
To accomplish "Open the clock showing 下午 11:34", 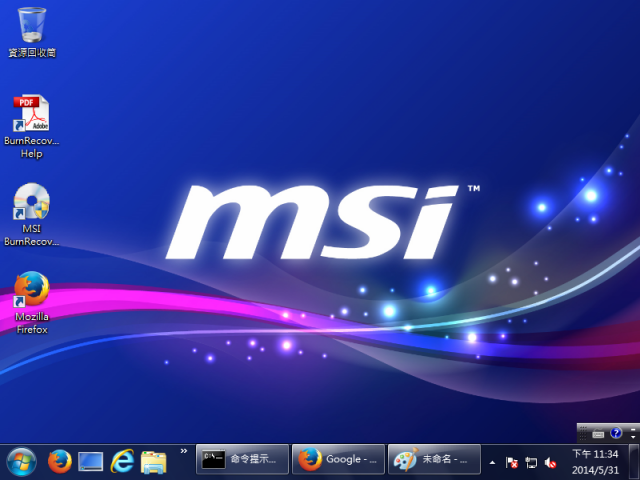I will pos(595,462).
